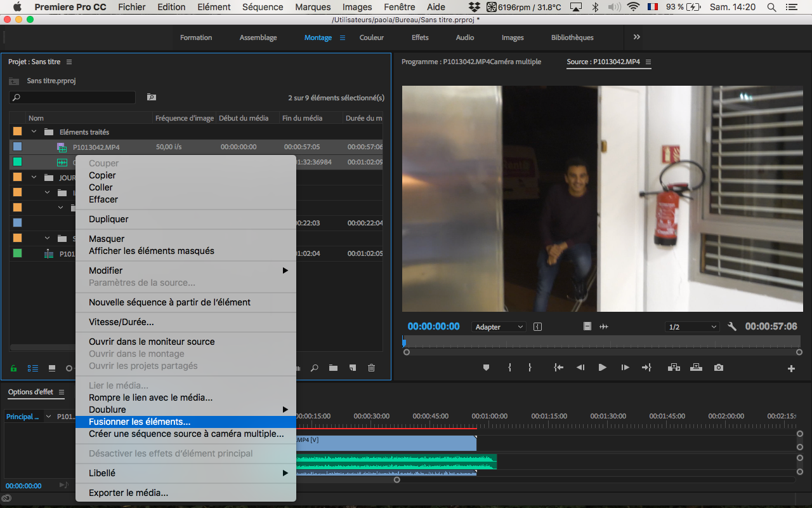Click the blue label swatch of P1013042.MP4
Image resolution: width=812 pixels, height=508 pixels.
point(18,147)
